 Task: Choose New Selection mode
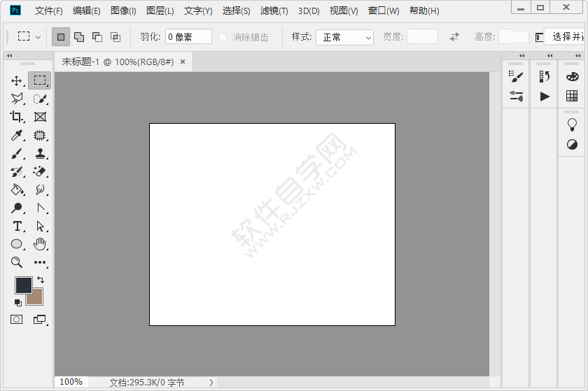tap(61, 37)
